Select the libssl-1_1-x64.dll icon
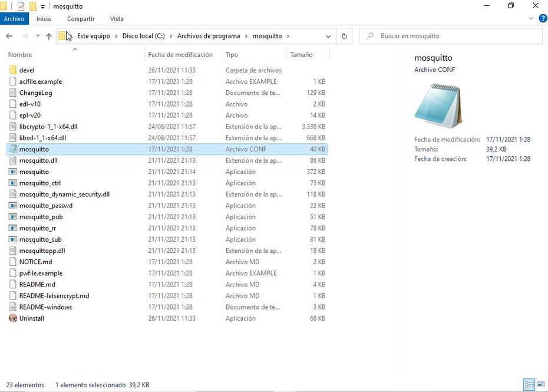 (x=13, y=138)
